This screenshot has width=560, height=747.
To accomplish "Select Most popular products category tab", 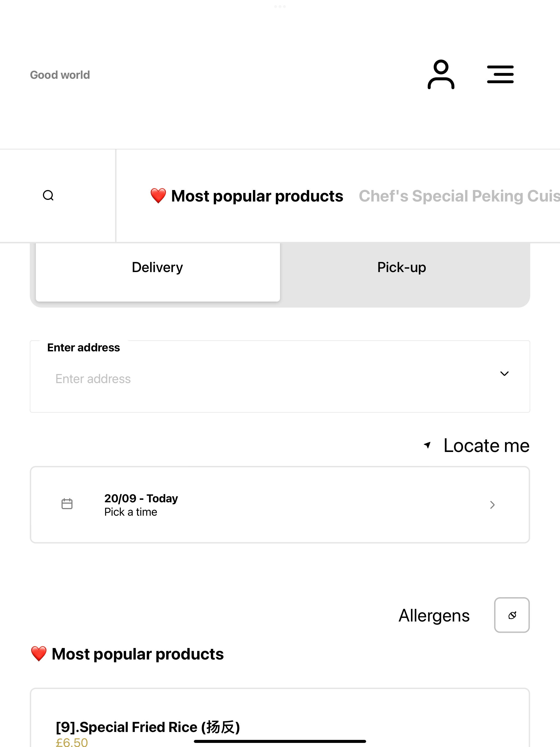I will [247, 196].
